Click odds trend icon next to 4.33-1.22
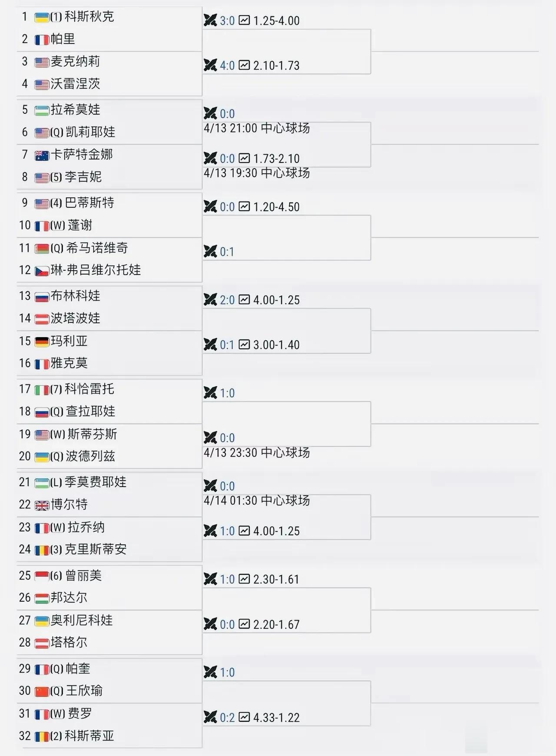The width and height of the screenshot is (556, 756). click(245, 717)
